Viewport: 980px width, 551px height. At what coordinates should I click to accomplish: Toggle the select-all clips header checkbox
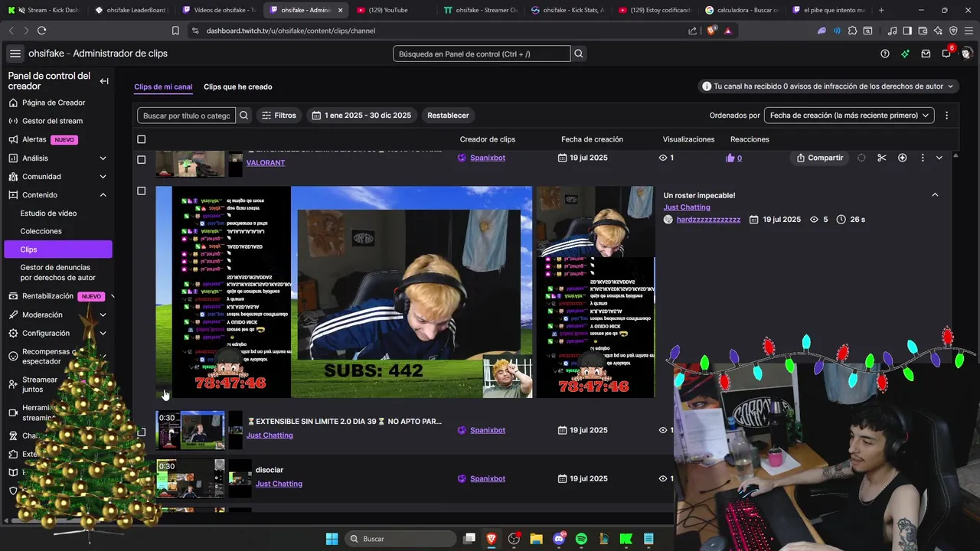141,139
